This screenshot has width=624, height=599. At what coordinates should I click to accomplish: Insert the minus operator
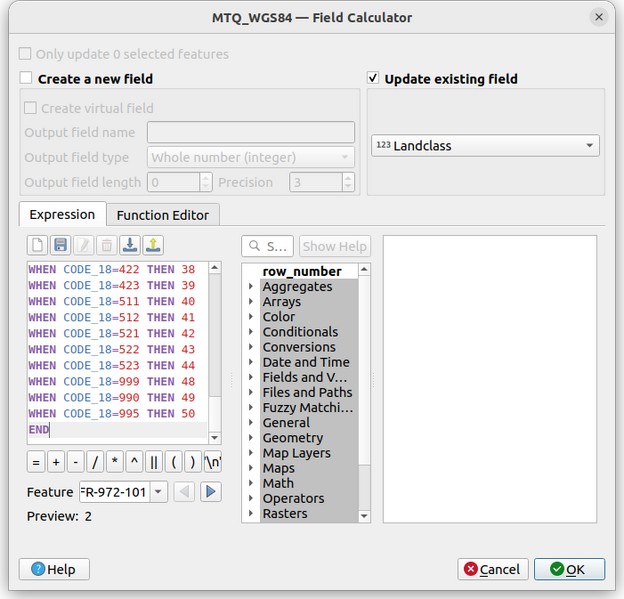(x=76, y=462)
